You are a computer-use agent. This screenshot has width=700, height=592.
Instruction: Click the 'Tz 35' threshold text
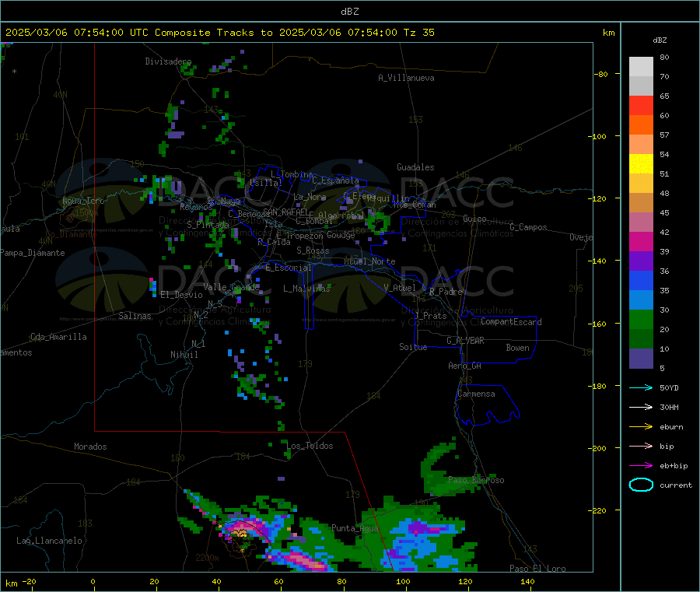[x=418, y=33]
